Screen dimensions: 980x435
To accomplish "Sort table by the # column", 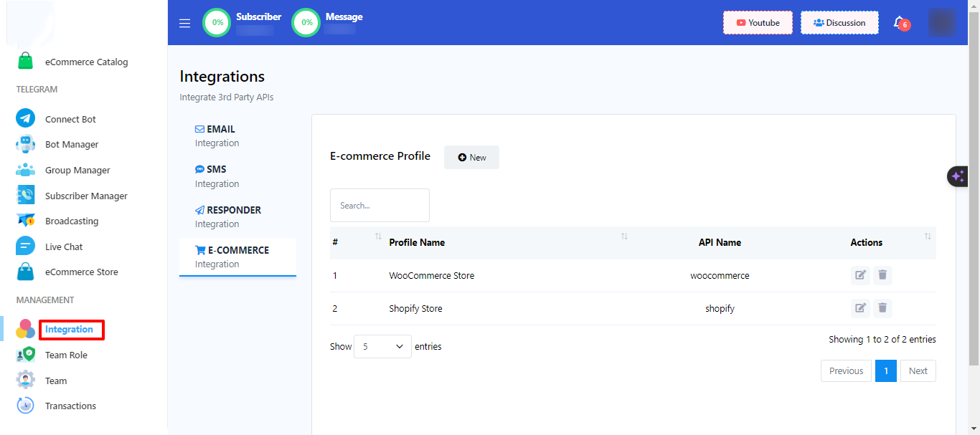I will (x=378, y=237).
